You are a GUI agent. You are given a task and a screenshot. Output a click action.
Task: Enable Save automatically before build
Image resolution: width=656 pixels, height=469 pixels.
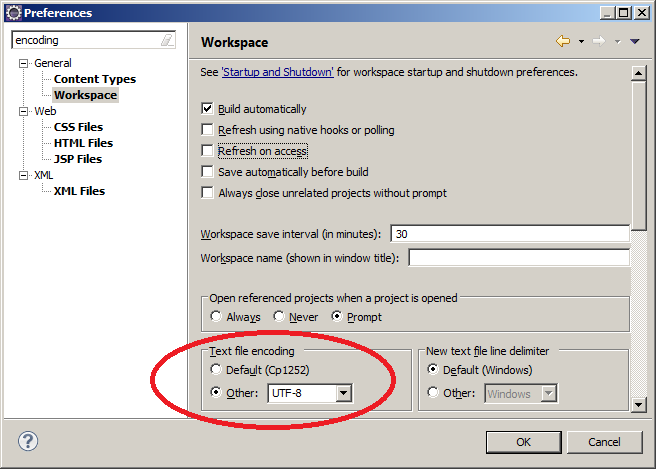[208, 172]
